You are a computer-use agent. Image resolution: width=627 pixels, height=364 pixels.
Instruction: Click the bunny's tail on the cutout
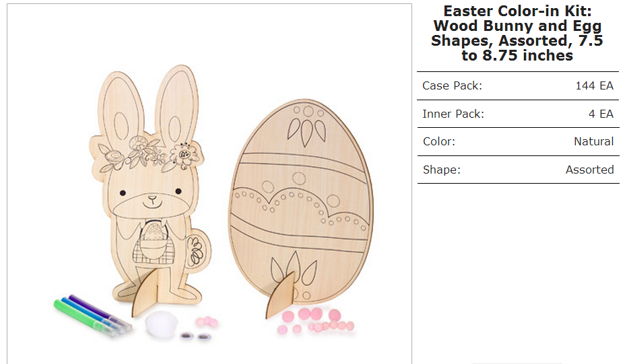(x=197, y=252)
